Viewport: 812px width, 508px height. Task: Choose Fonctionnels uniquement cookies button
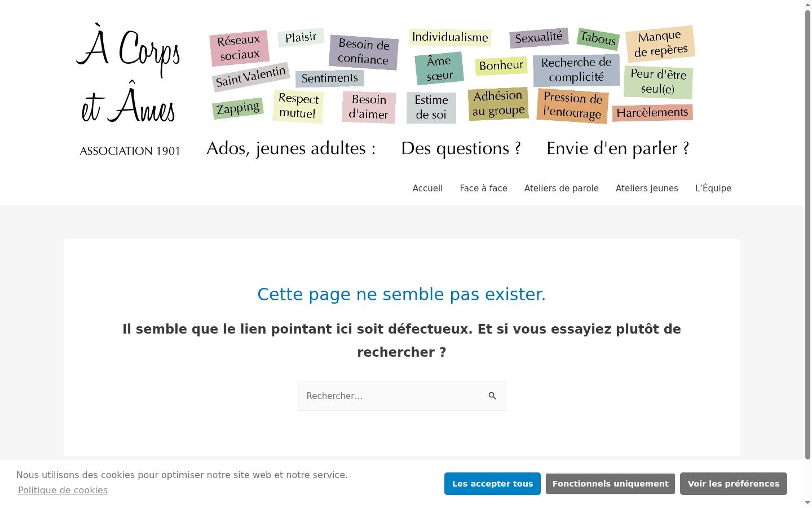click(610, 484)
